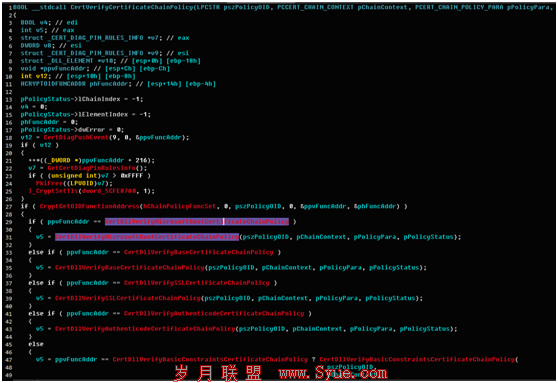Click the highlighted CertDllVerifyMicrosoftRootCertificateChainPolicy on line 29
558x383 pixels.
pyautogui.click(x=197, y=221)
